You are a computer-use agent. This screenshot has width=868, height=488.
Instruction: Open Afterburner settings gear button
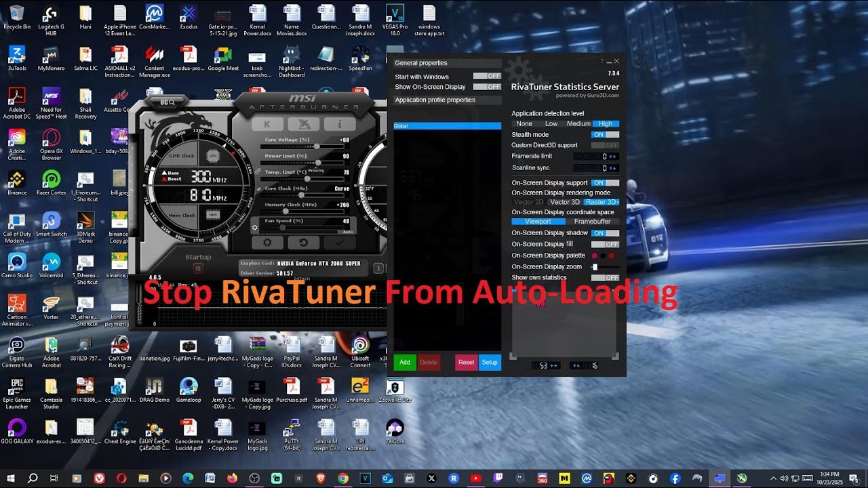click(x=267, y=243)
